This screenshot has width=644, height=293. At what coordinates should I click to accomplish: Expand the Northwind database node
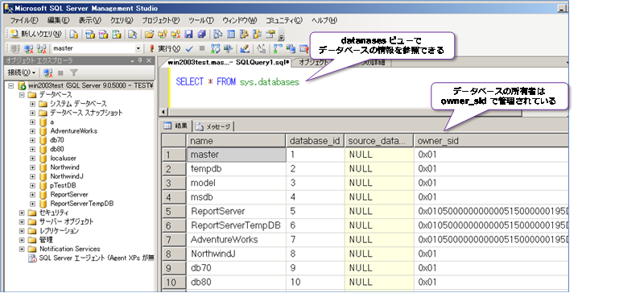pyautogui.click(x=32, y=167)
